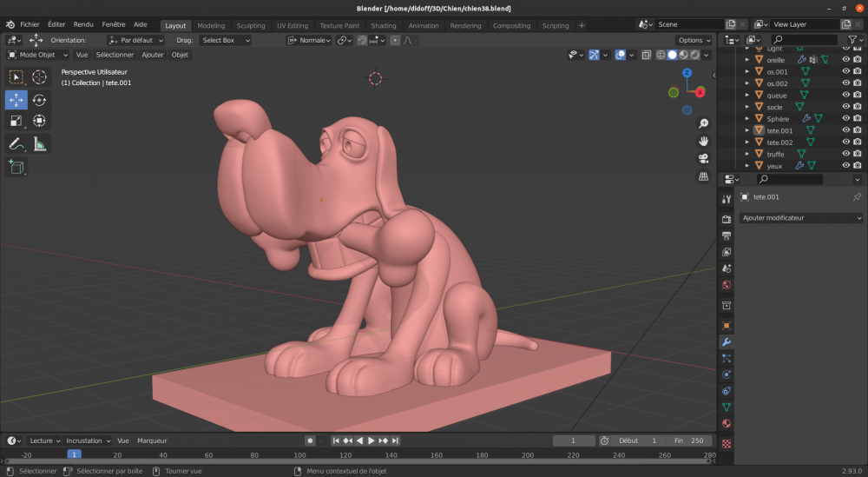Open the Fichier menu

point(30,24)
